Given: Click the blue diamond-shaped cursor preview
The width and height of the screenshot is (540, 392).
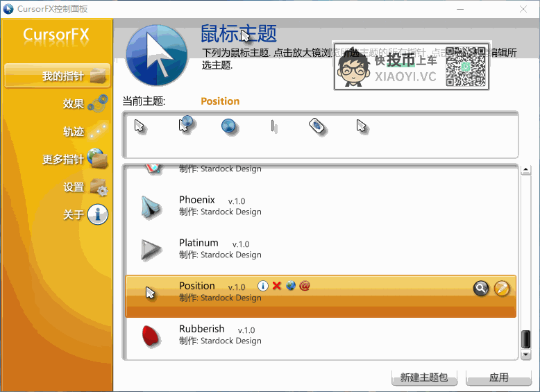Looking at the screenshot, I should click(317, 126).
